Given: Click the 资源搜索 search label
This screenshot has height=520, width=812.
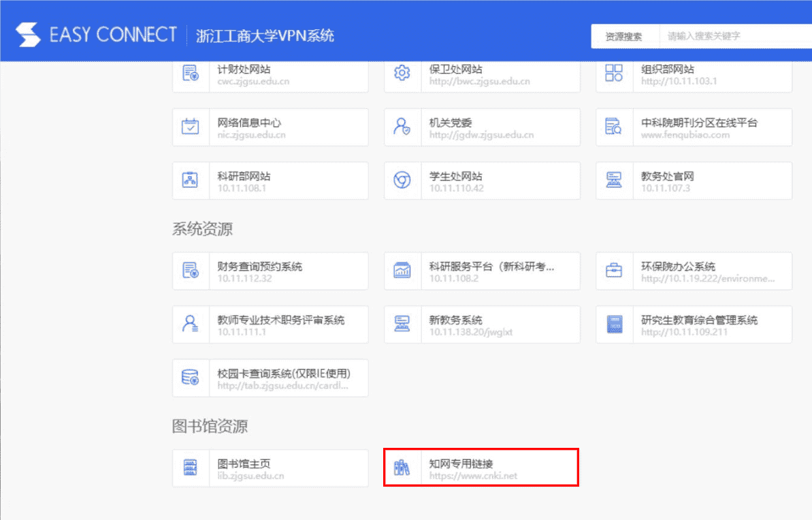Looking at the screenshot, I should click(623, 37).
